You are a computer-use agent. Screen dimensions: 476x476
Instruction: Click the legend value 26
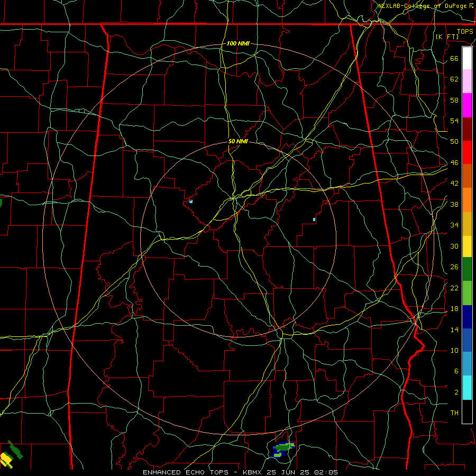coord(454,267)
